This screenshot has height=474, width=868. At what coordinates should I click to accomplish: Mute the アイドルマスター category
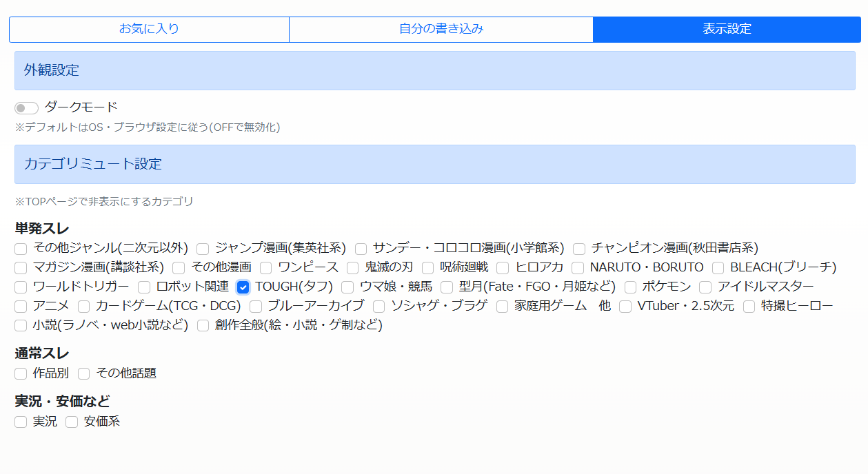pos(705,287)
